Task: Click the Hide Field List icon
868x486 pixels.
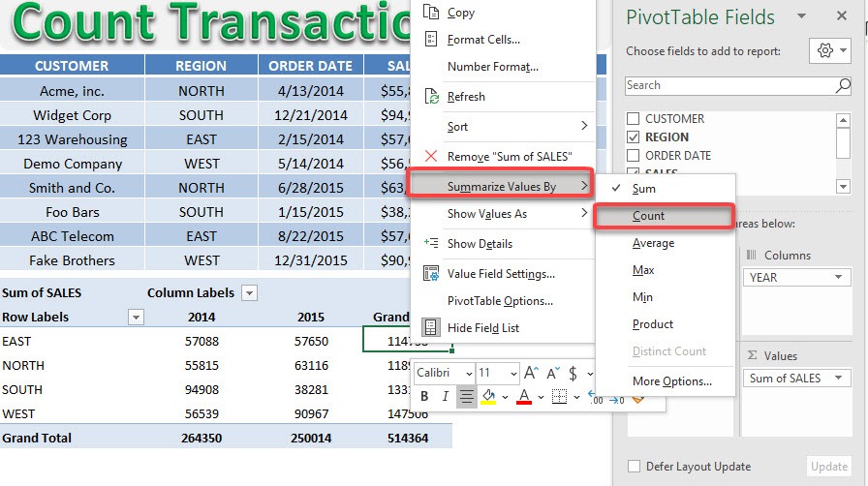Action: 431,327
